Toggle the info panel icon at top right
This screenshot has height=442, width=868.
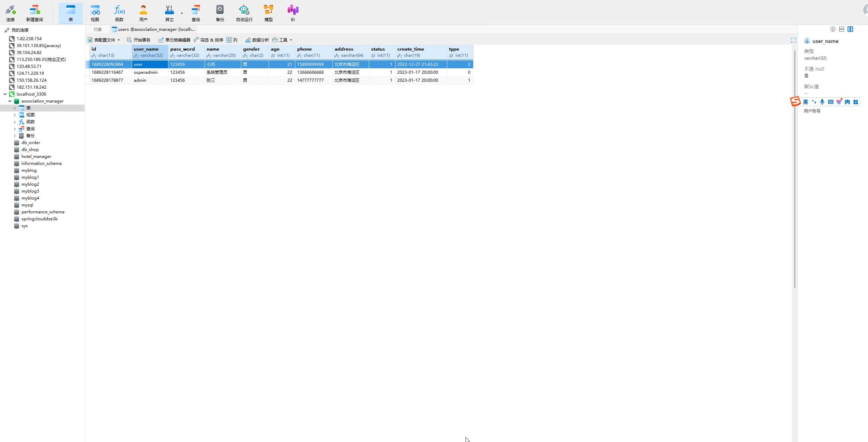(x=833, y=29)
